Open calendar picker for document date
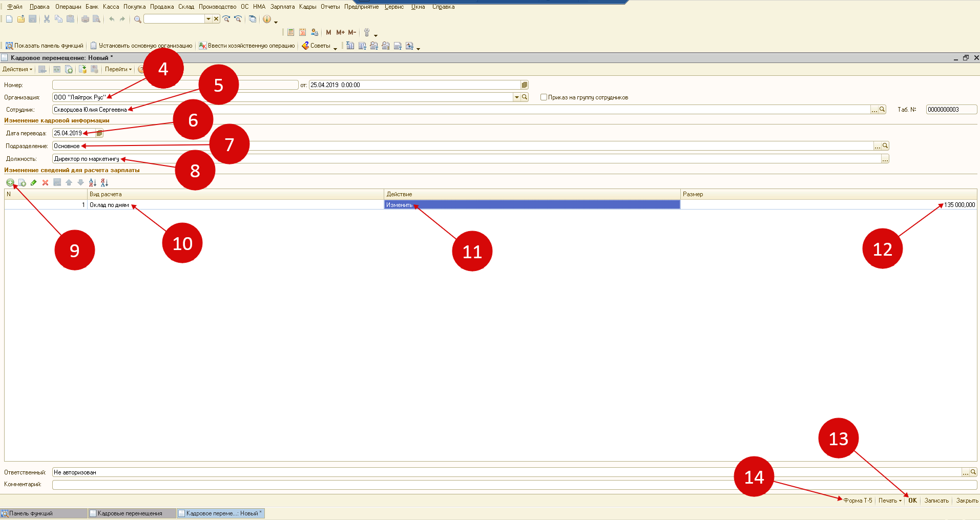980x520 pixels. click(525, 85)
